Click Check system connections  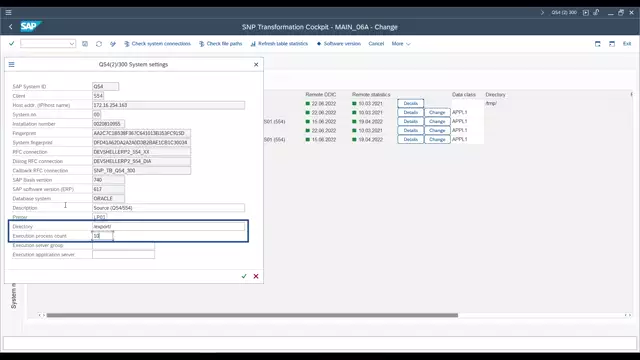point(157,44)
